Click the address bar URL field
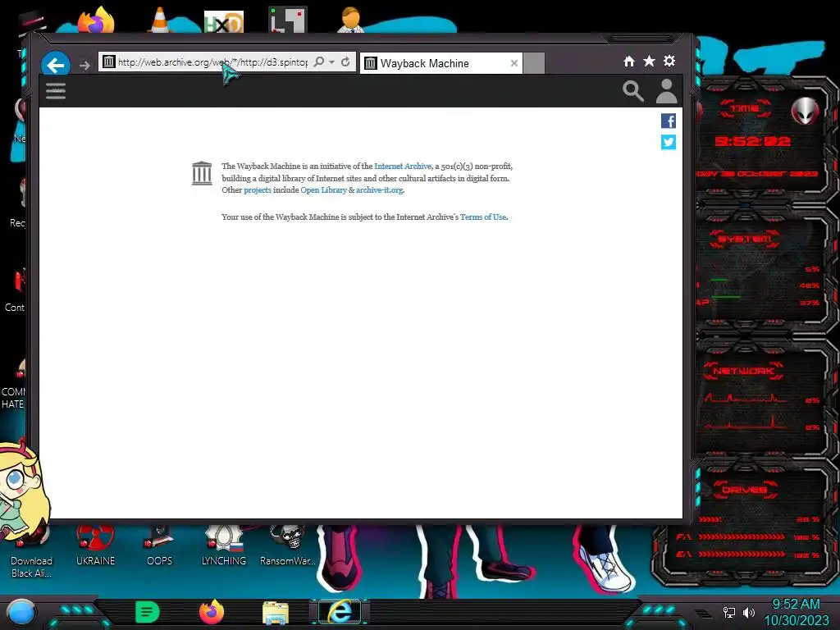 212,62
